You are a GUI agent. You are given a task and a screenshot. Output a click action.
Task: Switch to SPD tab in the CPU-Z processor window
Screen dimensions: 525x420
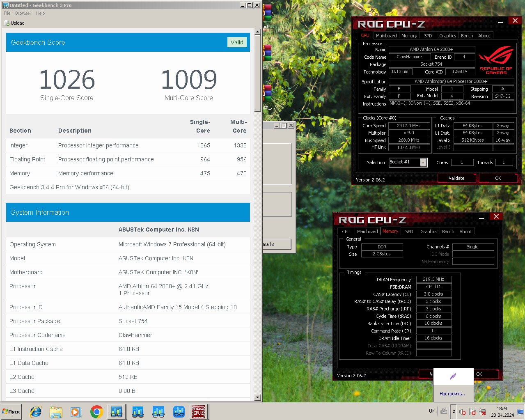point(428,36)
